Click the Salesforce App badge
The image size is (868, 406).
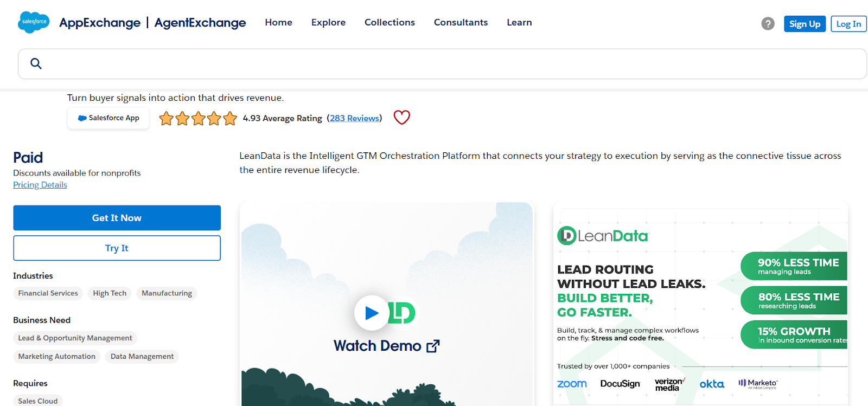pos(108,118)
